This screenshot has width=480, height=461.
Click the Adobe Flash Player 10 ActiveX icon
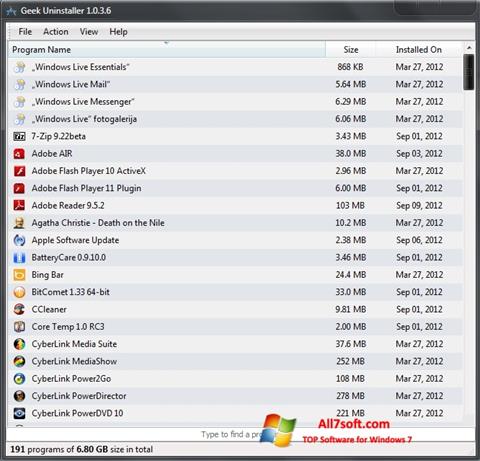(19, 171)
